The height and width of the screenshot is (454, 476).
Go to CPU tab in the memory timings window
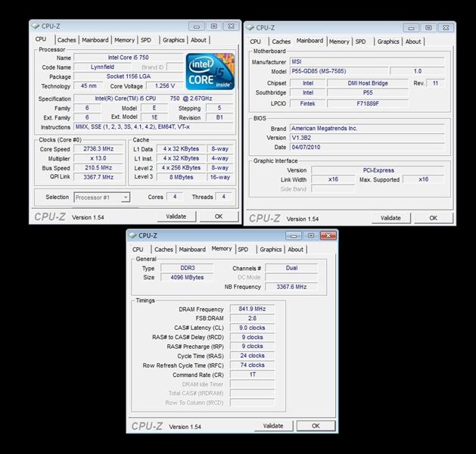[138, 249]
